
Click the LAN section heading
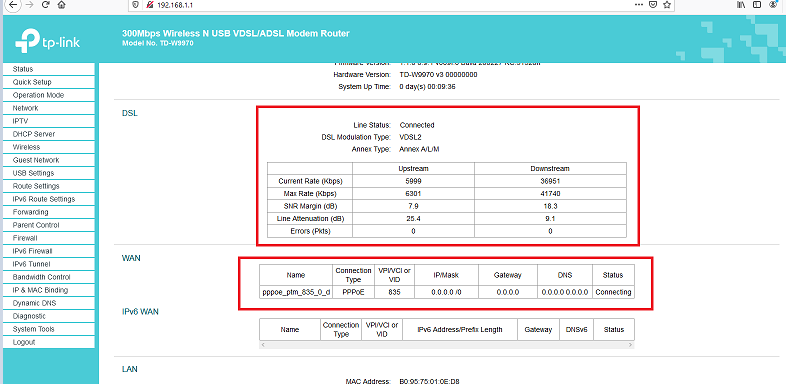[130, 369]
